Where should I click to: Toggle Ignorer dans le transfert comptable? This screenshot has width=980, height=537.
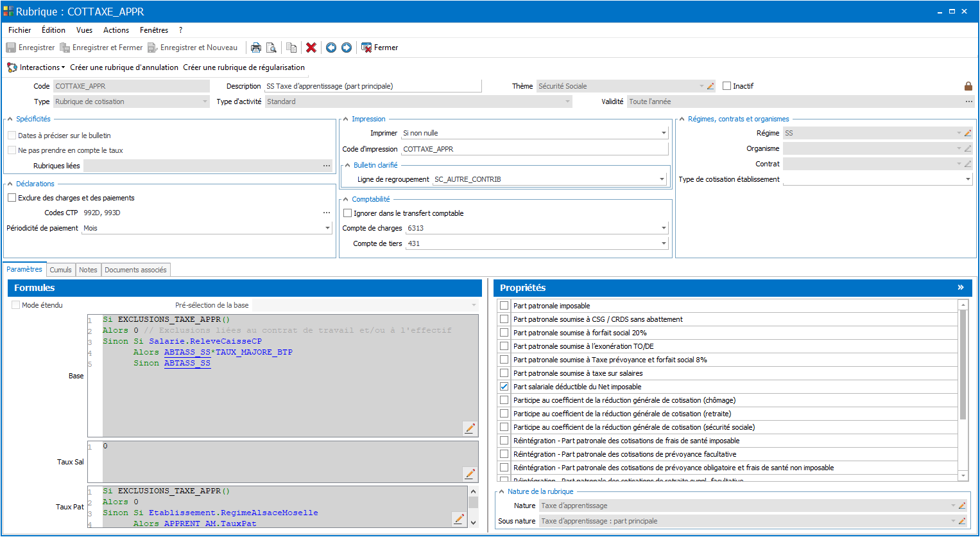pyautogui.click(x=348, y=213)
